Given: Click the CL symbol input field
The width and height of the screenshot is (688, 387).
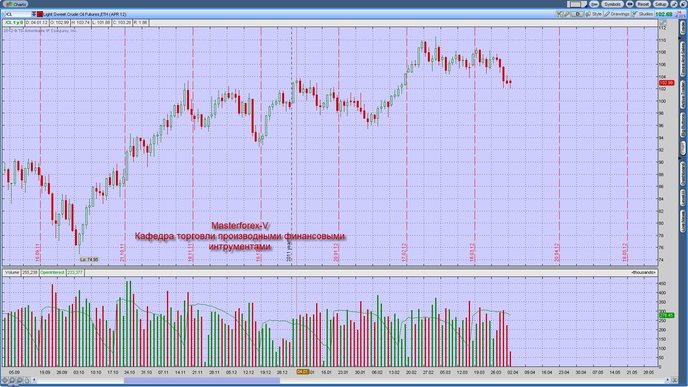Looking at the screenshot, I should coord(18,14).
